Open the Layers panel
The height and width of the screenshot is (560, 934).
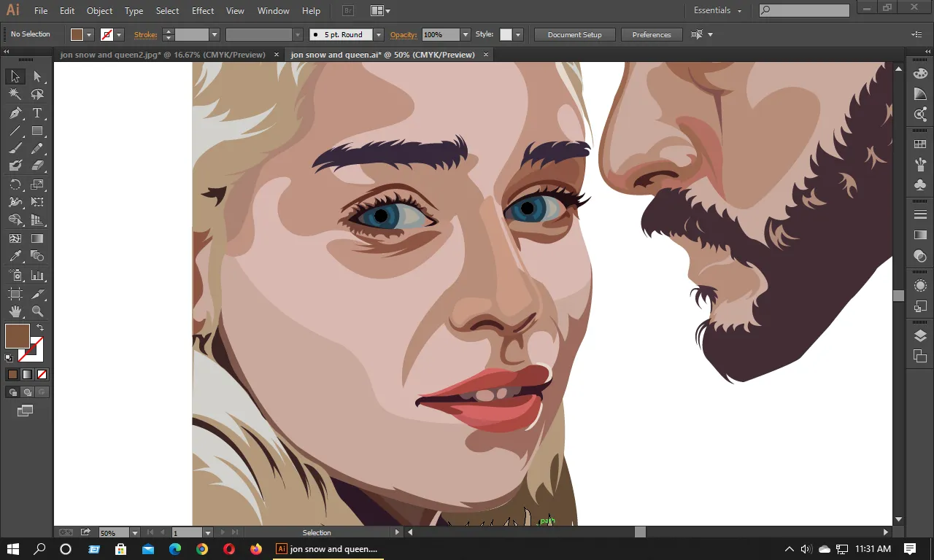(x=920, y=336)
